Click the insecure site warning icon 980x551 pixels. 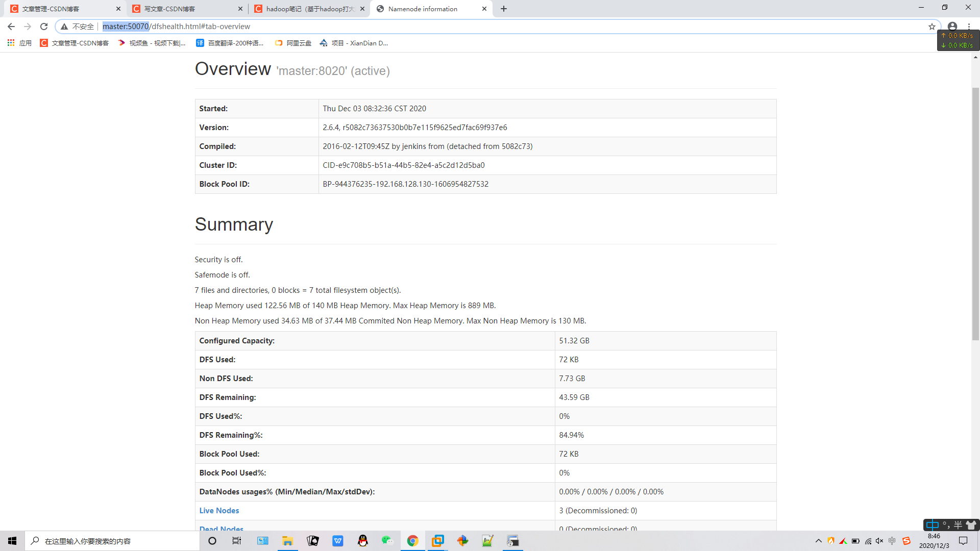coord(64,27)
